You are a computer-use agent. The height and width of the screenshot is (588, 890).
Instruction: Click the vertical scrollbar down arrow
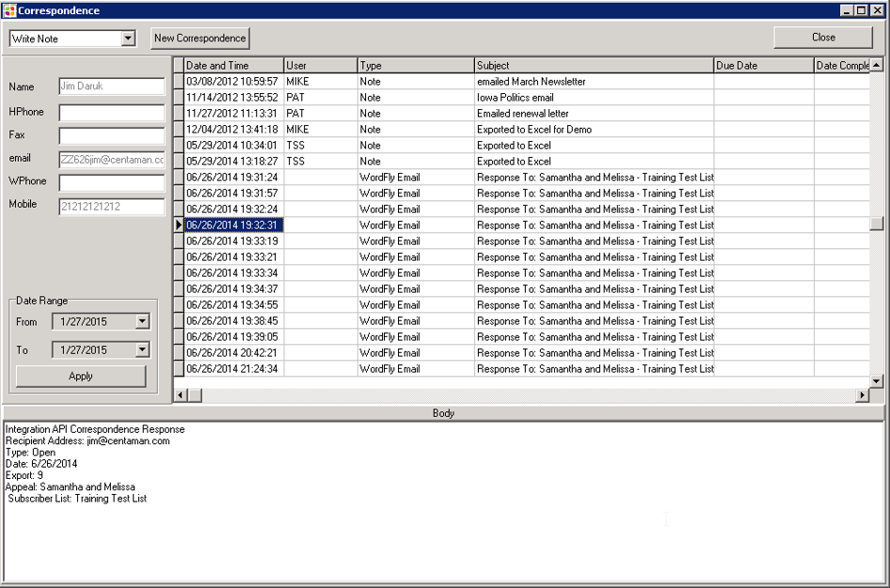(x=877, y=381)
